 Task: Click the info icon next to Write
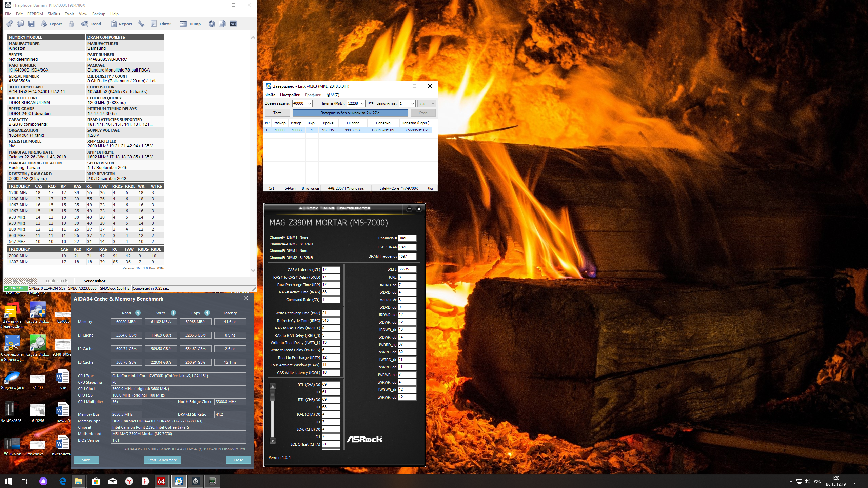(173, 313)
